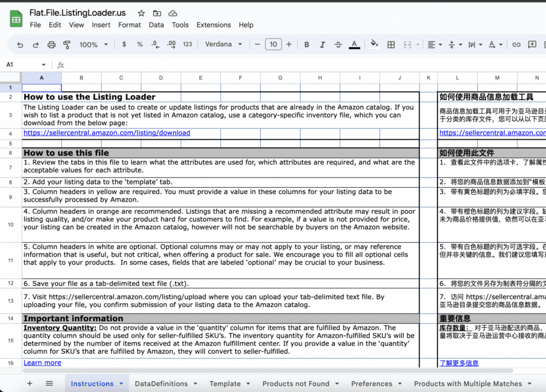
Task: Switch to the DataDefinitions sheet tab
Action: coord(161,384)
